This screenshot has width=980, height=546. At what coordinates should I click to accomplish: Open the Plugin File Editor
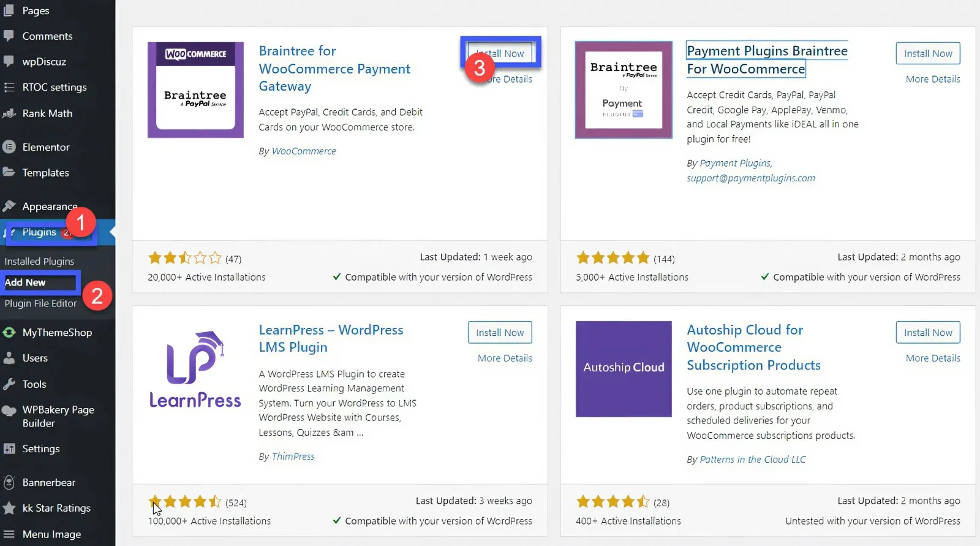40,303
